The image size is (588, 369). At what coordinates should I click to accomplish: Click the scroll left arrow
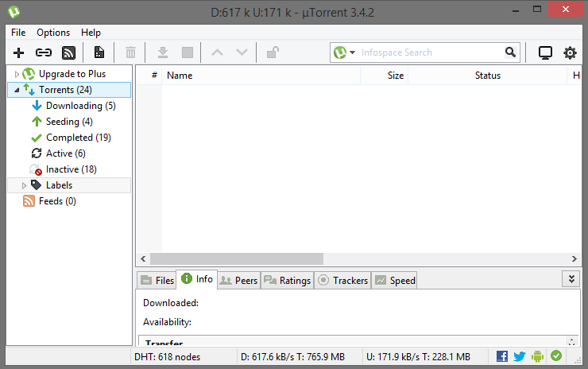pos(143,258)
